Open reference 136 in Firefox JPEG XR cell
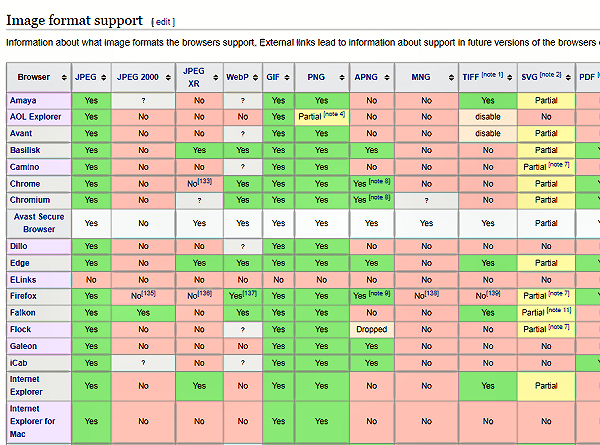600x445 pixels. click(205, 293)
